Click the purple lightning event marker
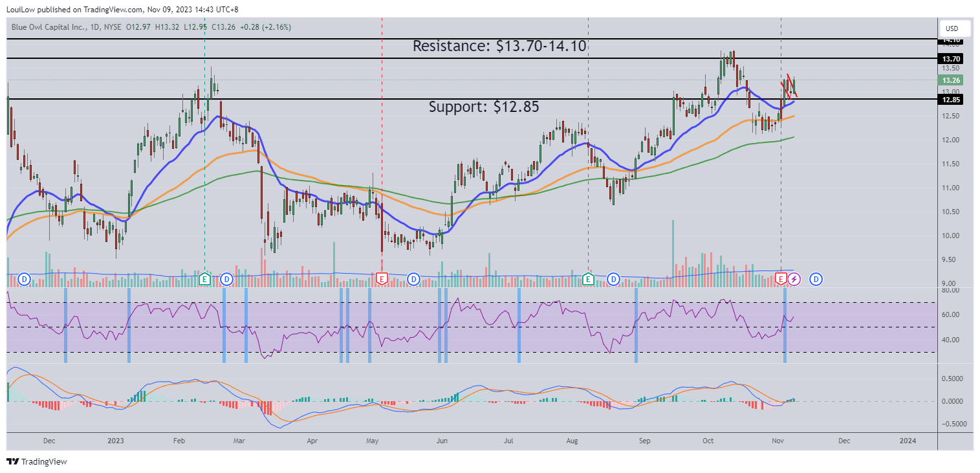This screenshot has height=473, width=980. [794, 279]
